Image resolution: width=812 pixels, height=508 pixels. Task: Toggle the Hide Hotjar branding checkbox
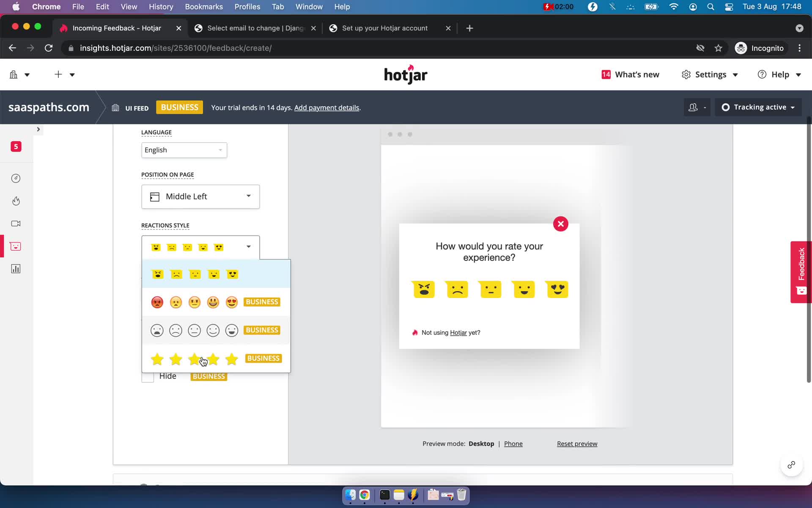(147, 376)
